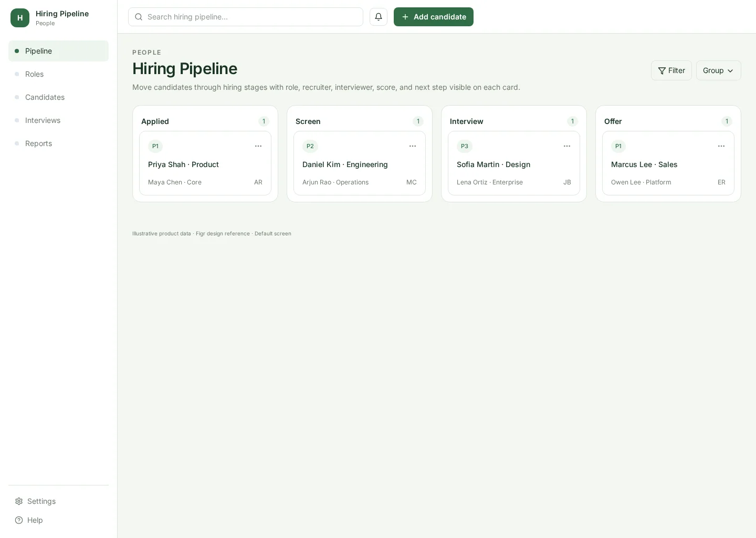Click the MC avatar initials on Daniel Kim card
The width and height of the screenshot is (756, 538).
(412, 182)
